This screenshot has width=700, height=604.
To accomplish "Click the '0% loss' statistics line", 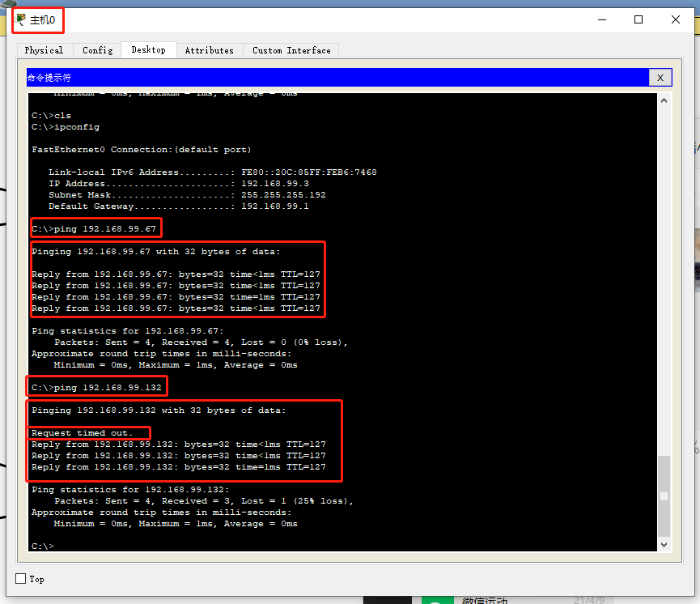I will (201, 342).
